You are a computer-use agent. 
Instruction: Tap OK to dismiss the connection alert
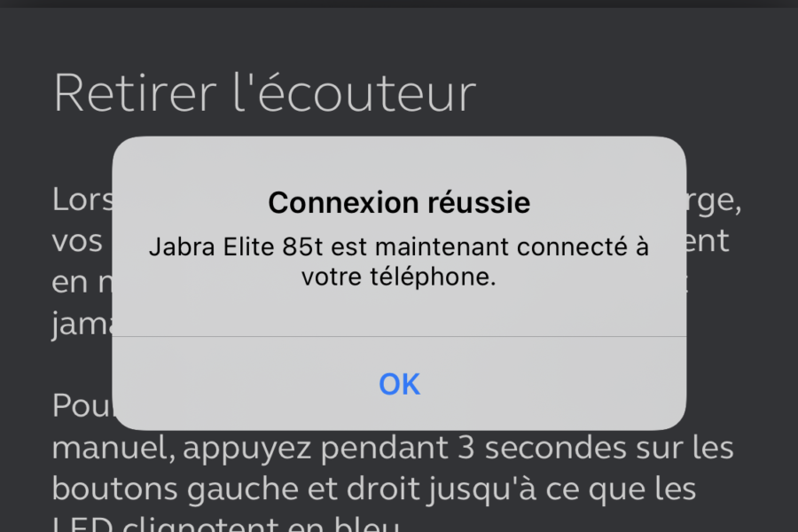(400, 384)
